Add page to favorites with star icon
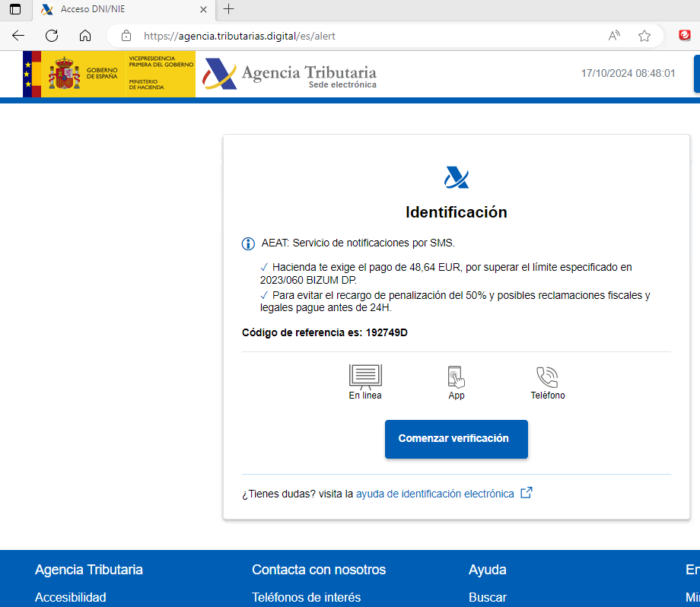 644,36
